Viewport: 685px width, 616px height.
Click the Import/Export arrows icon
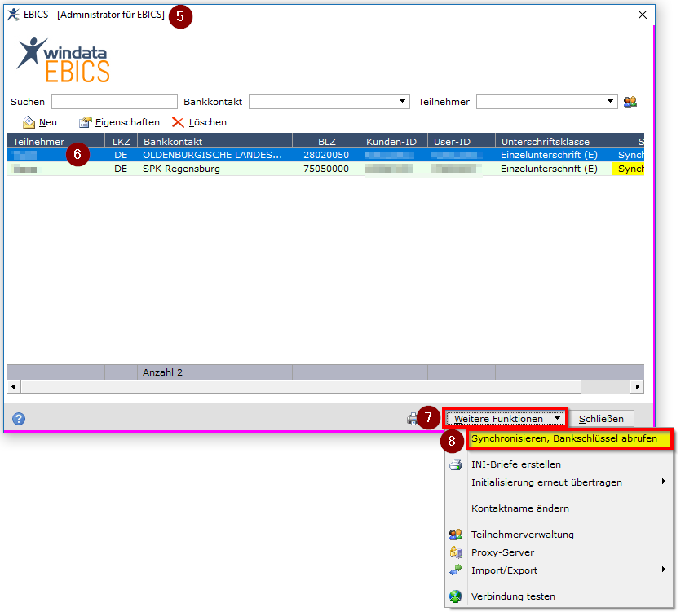456,570
